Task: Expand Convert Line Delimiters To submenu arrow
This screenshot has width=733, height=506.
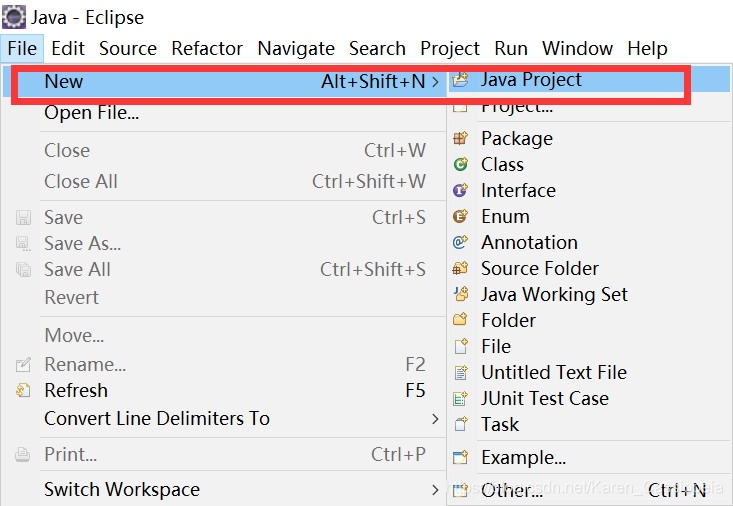Action: coord(435,419)
